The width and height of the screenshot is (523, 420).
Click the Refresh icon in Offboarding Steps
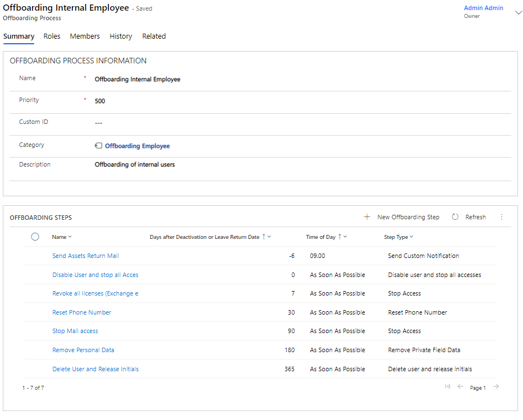coord(455,217)
